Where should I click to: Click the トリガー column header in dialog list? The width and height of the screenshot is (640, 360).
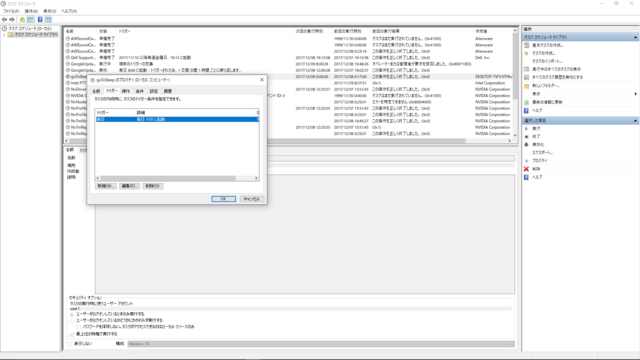point(115,112)
